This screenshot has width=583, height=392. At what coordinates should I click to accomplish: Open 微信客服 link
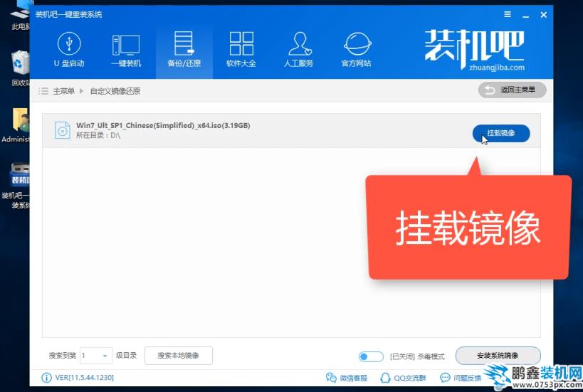pos(346,378)
